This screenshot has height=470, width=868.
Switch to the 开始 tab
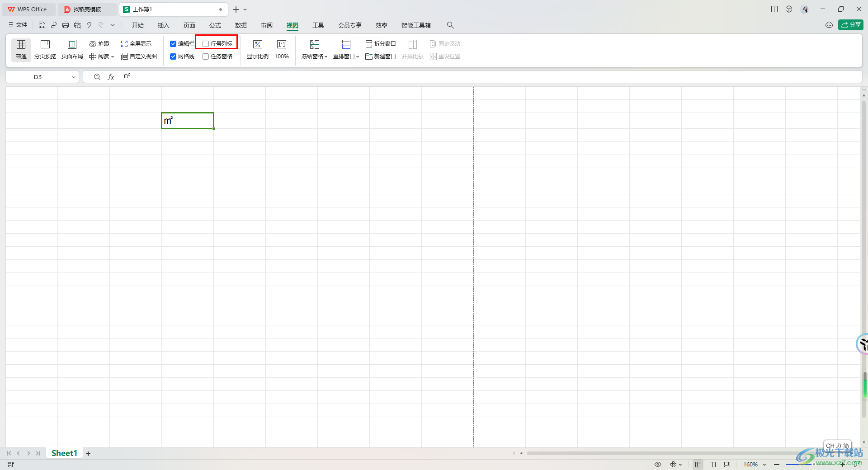(138, 25)
